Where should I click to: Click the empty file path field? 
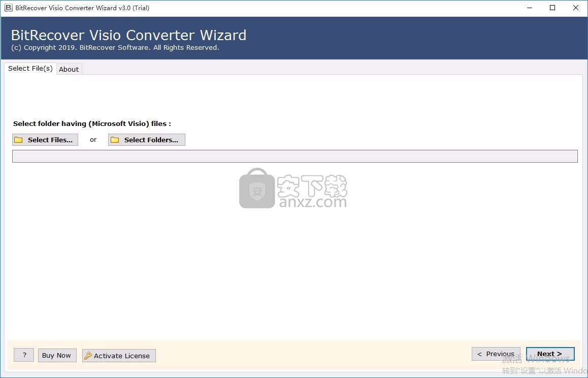click(x=295, y=156)
